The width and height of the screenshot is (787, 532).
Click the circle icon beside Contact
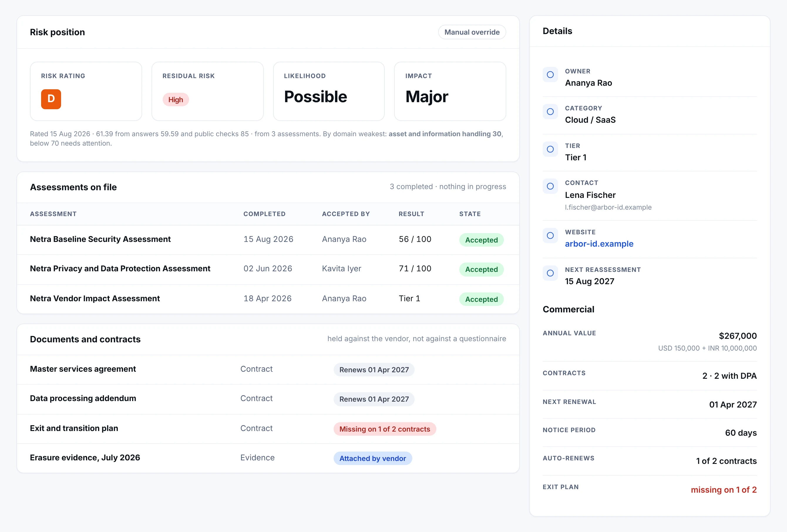(x=550, y=186)
